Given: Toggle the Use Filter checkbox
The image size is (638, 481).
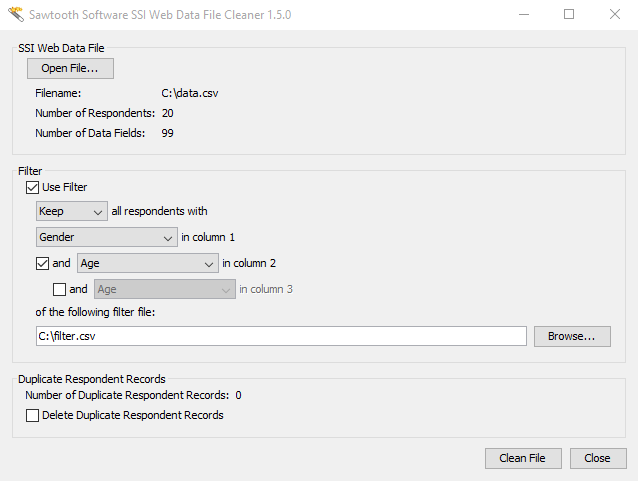Looking at the screenshot, I should [33, 187].
